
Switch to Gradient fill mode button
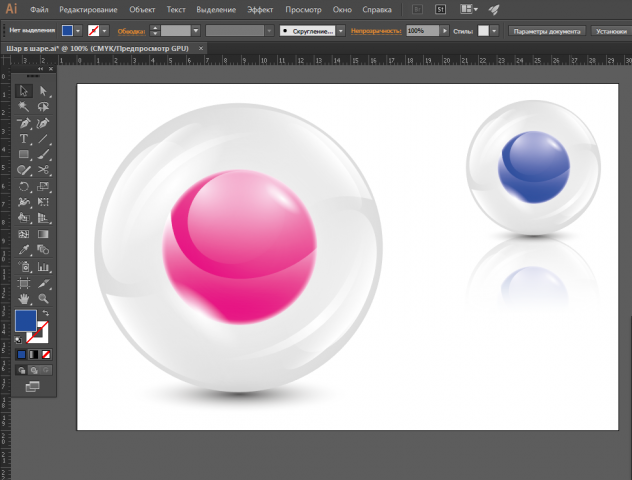34,355
